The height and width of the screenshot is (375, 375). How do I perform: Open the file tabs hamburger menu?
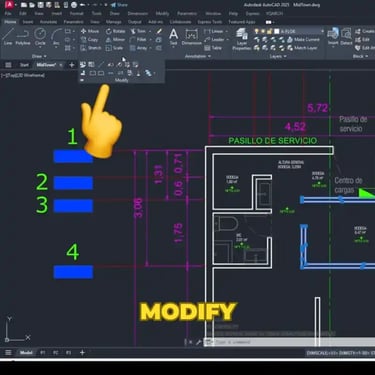[8, 65]
